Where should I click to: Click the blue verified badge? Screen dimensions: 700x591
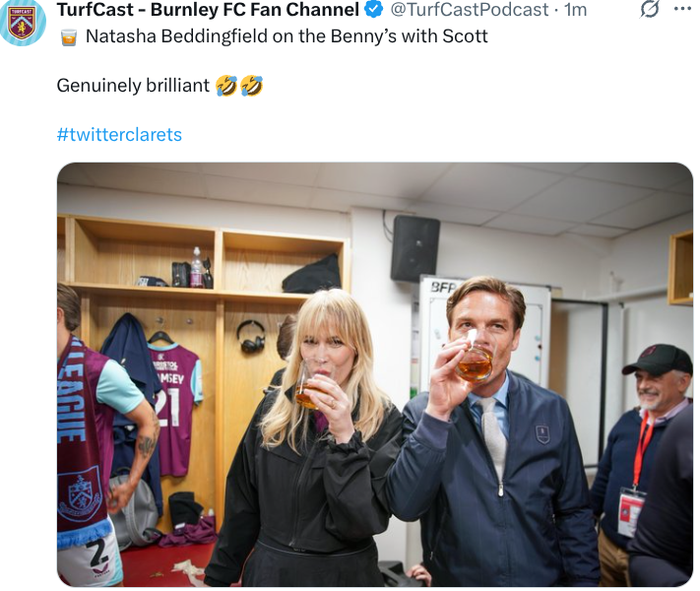click(x=374, y=10)
